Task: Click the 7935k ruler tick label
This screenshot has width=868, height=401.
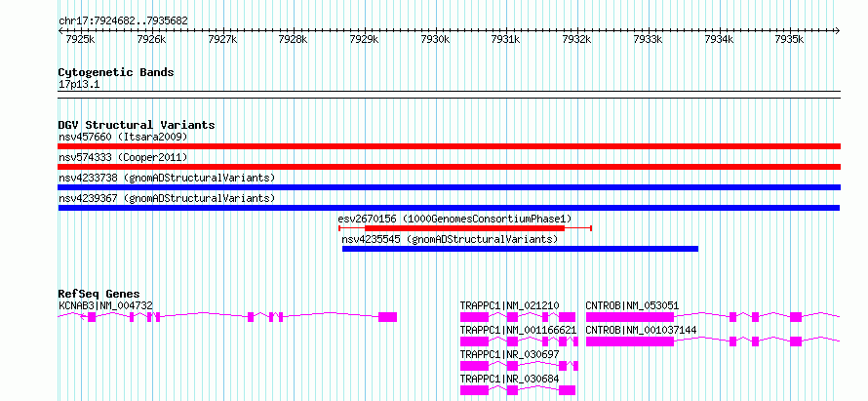Action: click(x=789, y=39)
